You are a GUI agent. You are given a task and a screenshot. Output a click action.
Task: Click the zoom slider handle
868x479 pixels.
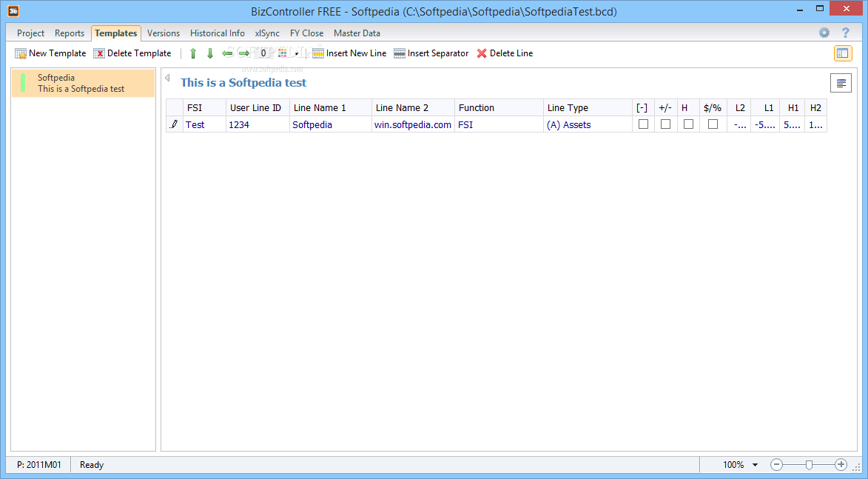click(809, 465)
